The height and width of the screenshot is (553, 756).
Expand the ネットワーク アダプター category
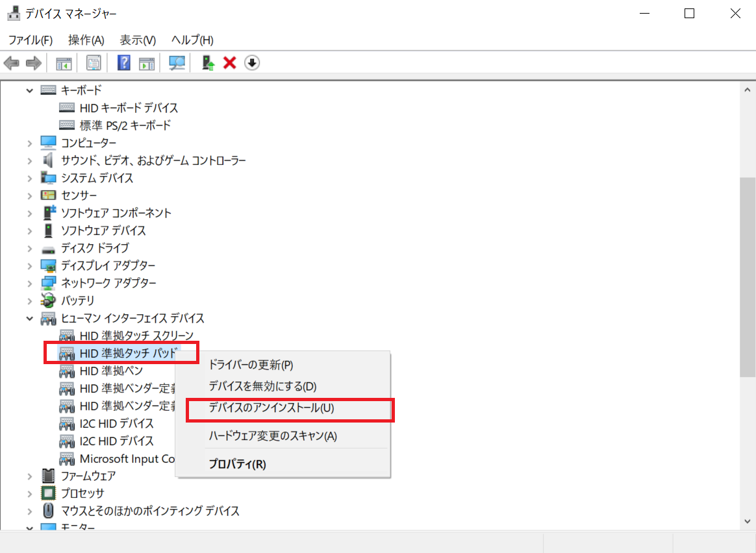point(29,283)
